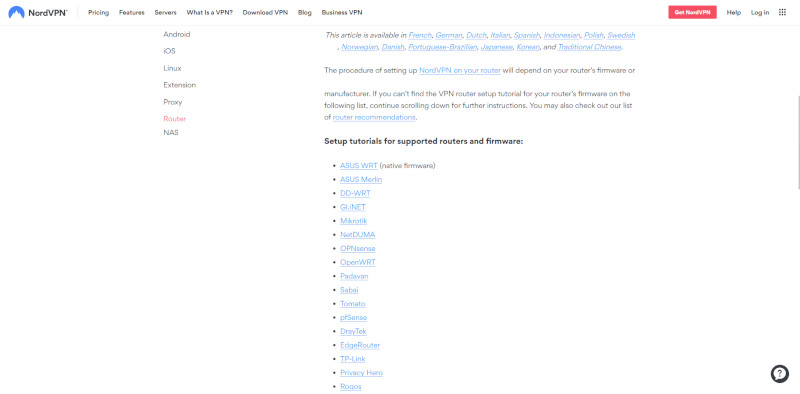Open the Tomato tutorial link
Viewport: 800px width, 394px height.
pyautogui.click(x=353, y=304)
